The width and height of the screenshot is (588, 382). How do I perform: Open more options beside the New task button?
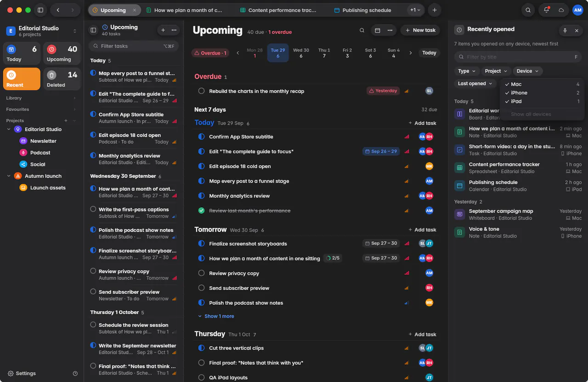390,30
